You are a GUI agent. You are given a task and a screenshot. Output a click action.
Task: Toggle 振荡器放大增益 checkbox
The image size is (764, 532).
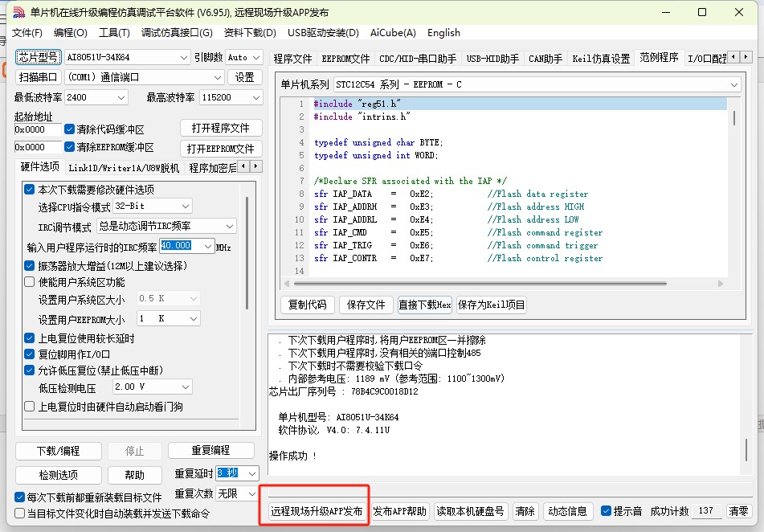(x=29, y=266)
